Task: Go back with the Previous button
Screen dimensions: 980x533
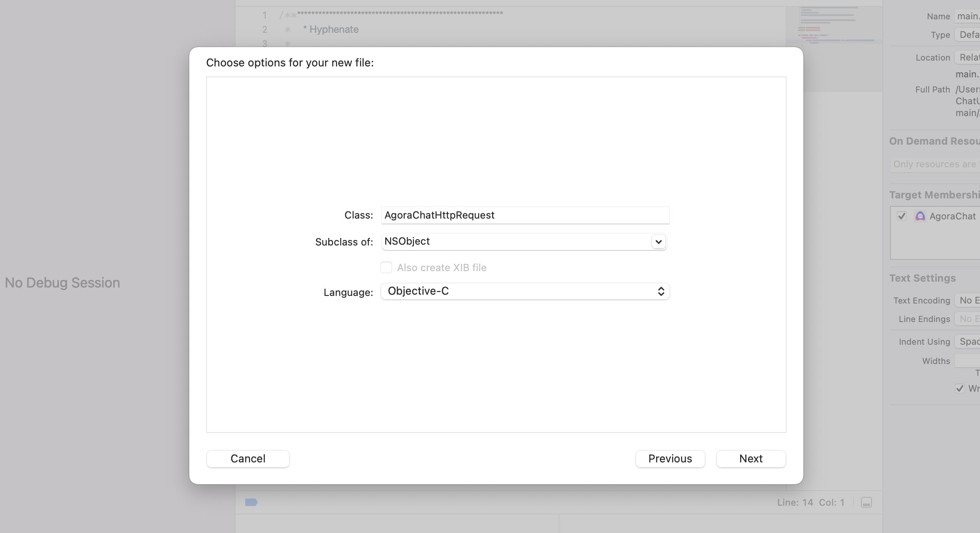Action: [x=670, y=459]
